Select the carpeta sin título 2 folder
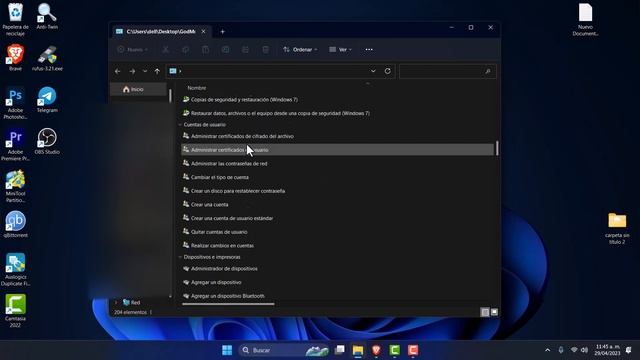Screen dimensions: 640x360 tap(617, 229)
